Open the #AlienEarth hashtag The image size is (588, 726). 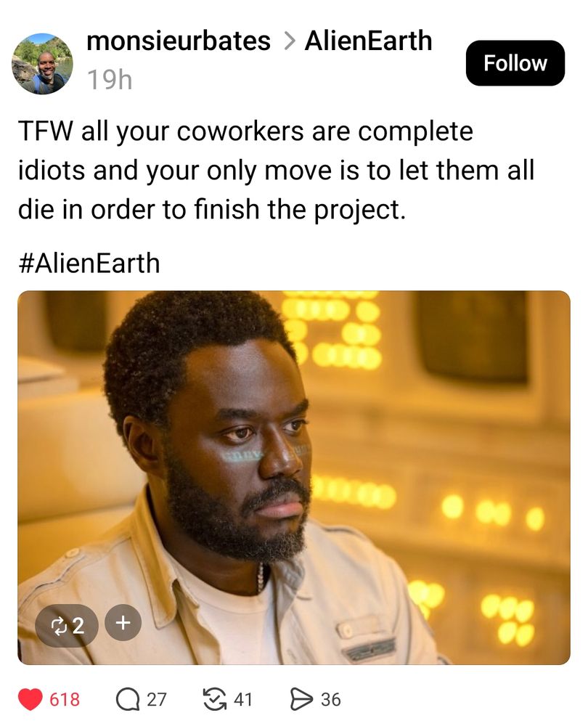click(89, 263)
